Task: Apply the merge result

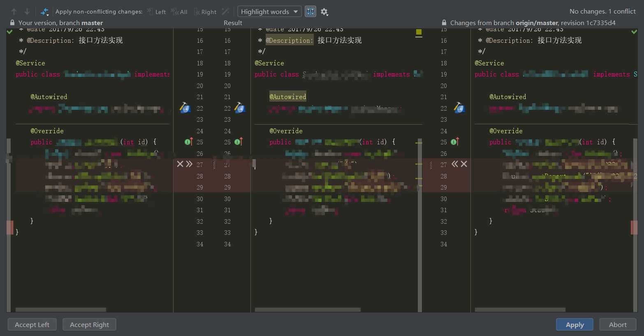Action: pyautogui.click(x=575, y=324)
